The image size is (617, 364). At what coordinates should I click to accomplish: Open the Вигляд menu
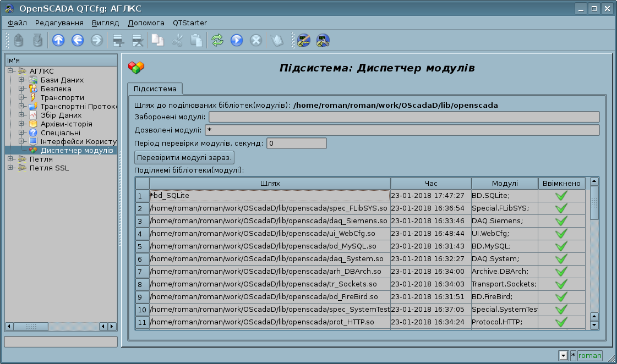click(x=106, y=23)
